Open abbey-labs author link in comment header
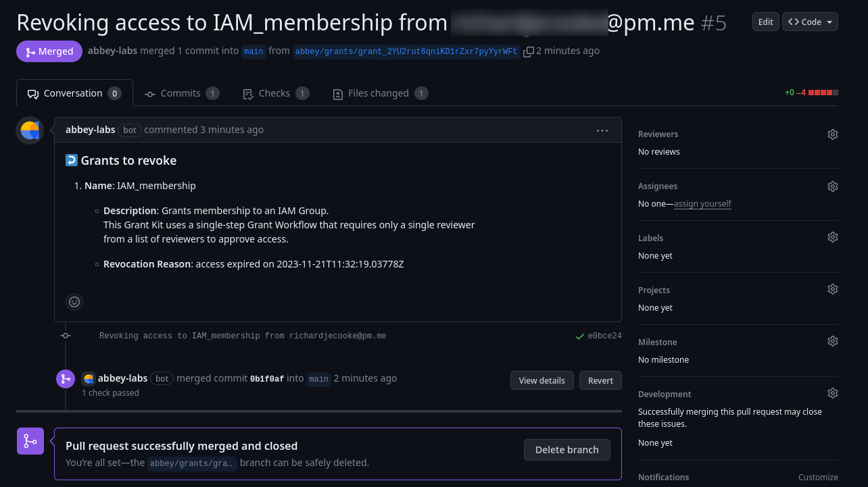 click(91, 130)
